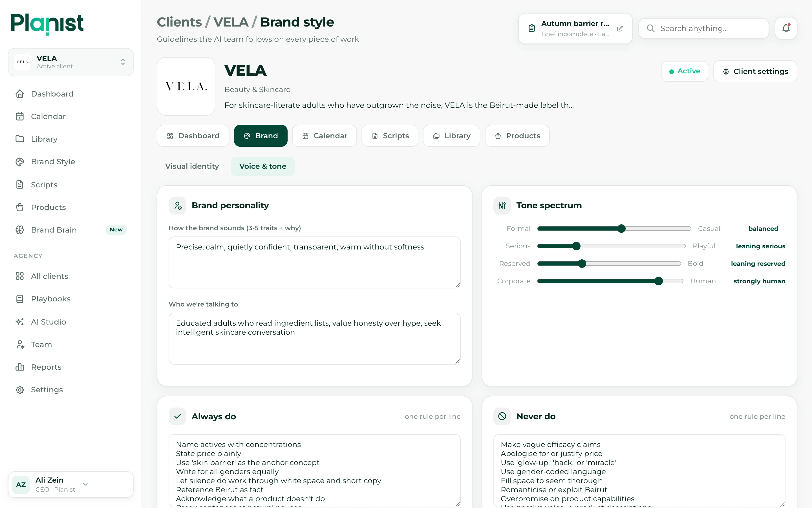Viewport: 812px width, 508px height.
Task: Switch to Visual identity subtab
Action: pyautogui.click(x=192, y=166)
